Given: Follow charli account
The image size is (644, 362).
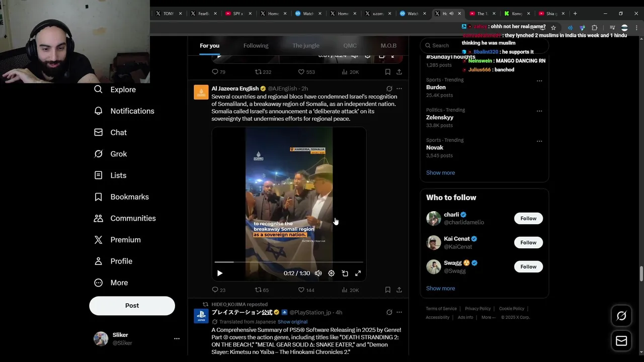Looking at the screenshot, I should coord(528,218).
